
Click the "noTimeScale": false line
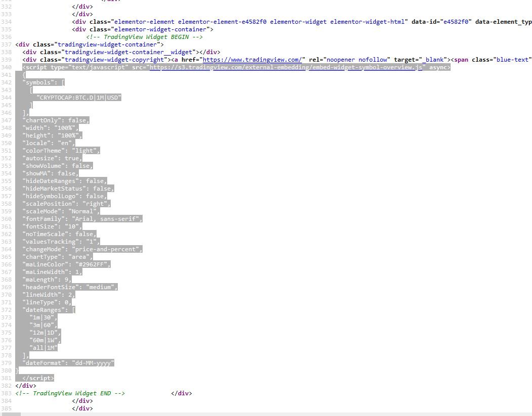point(59,234)
